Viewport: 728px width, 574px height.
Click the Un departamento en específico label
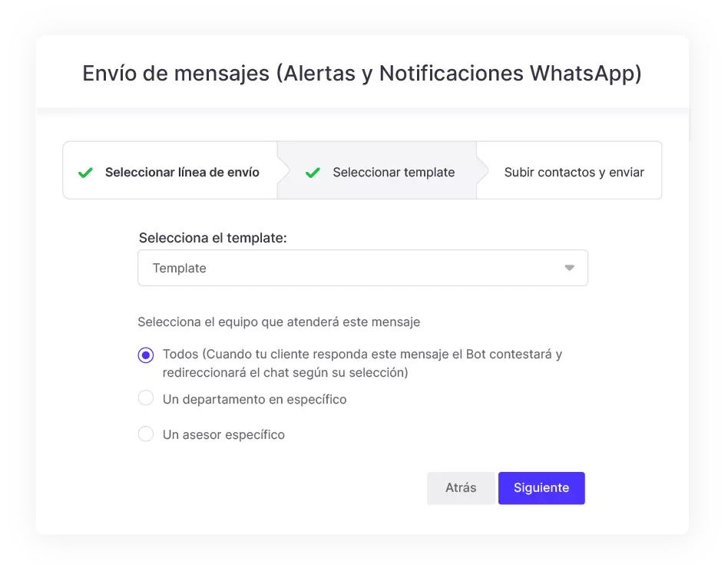pyautogui.click(x=254, y=400)
